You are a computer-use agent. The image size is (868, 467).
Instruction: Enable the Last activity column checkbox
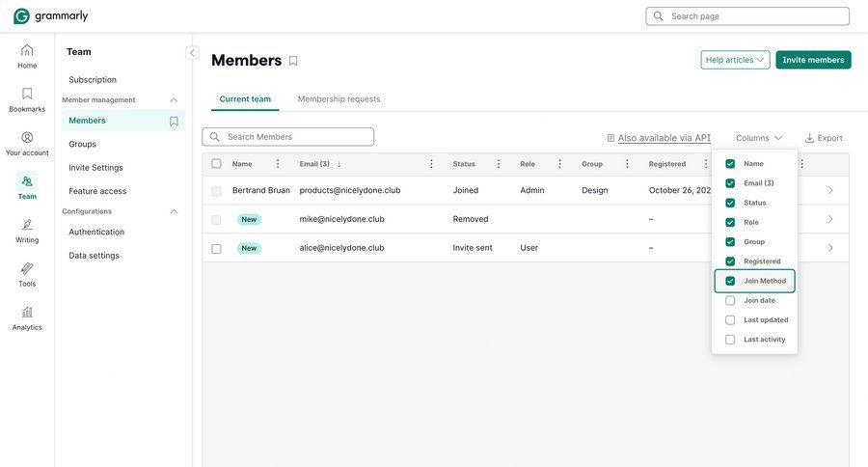click(730, 339)
